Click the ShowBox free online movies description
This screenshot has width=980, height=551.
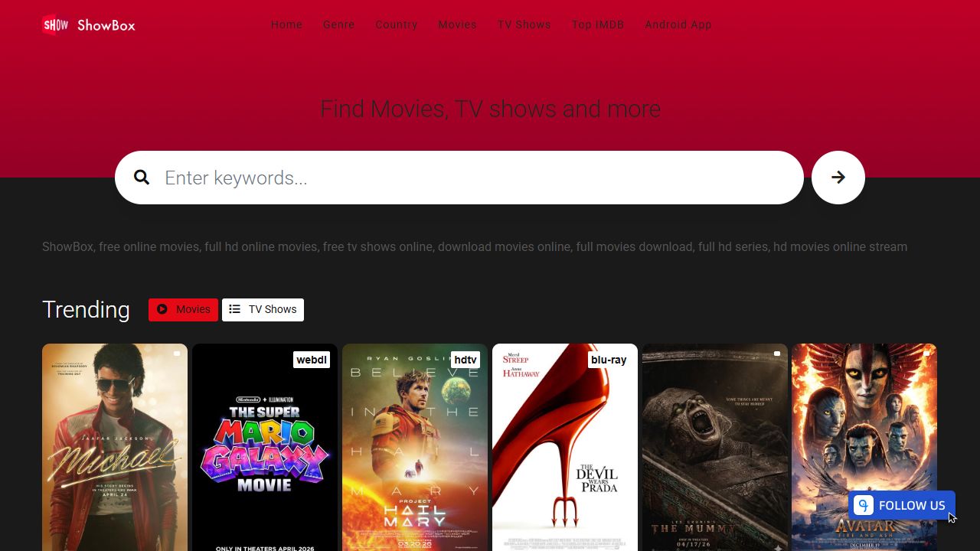point(475,246)
